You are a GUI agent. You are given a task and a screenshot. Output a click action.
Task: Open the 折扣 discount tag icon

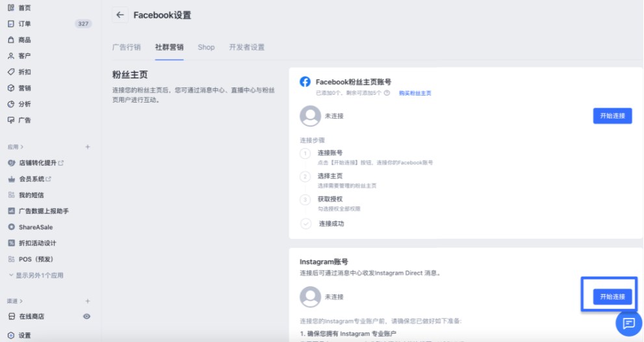11,72
